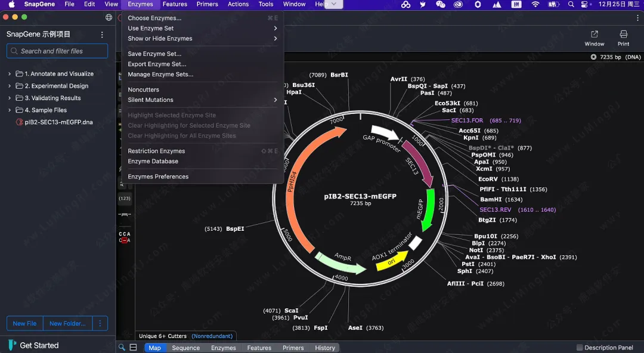Click the split view icon beside Map tab
644x353 pixels.
134,348
